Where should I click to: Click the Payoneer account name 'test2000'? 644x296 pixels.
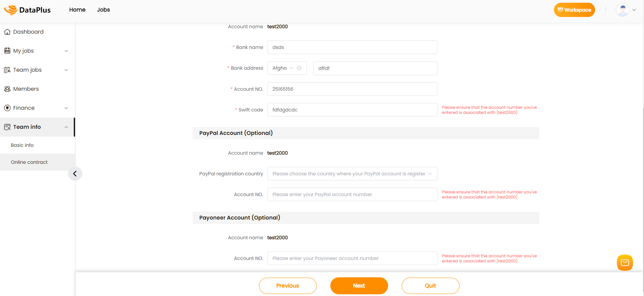[x=277, y=238]
